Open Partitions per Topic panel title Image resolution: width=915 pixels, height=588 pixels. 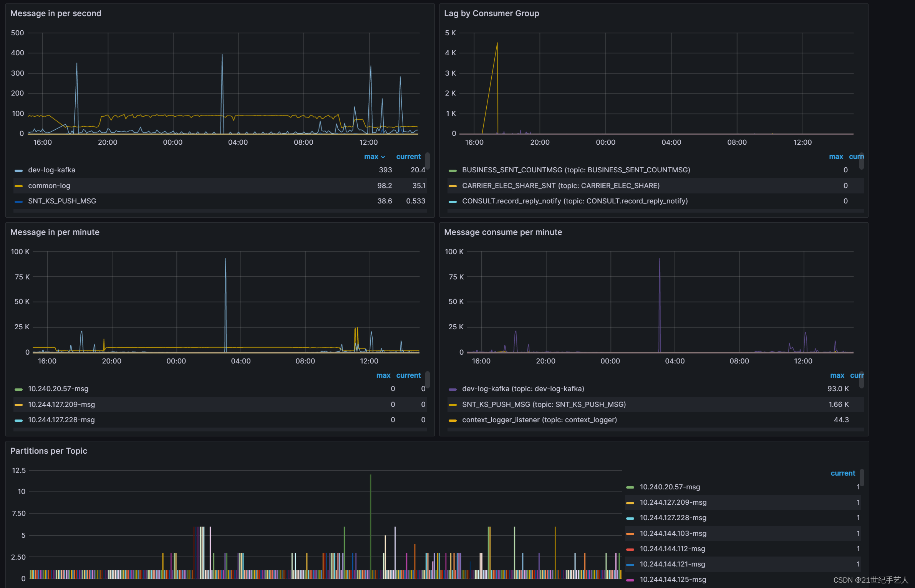pos(49,451)
